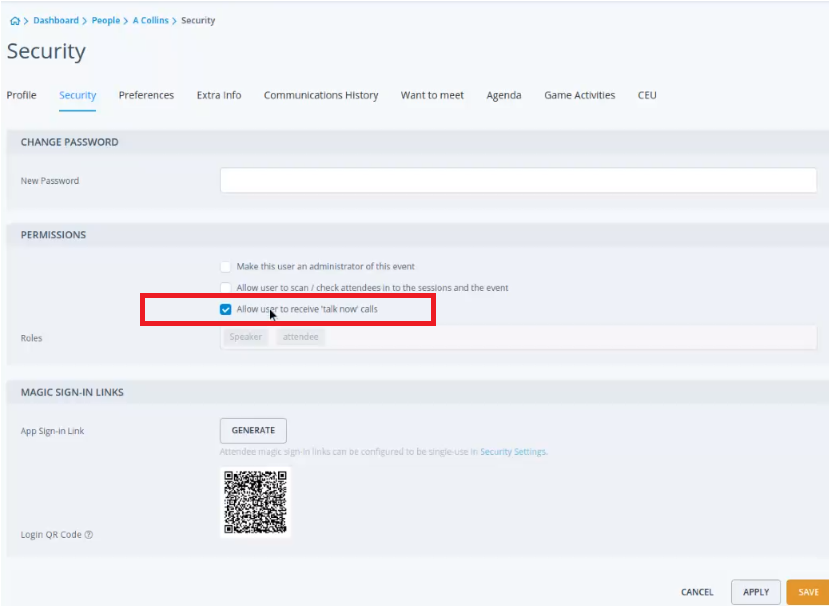This screenshot has height=607, width=830.
Task: Focus the New Password input field
Action: click(x=518, y=180)
